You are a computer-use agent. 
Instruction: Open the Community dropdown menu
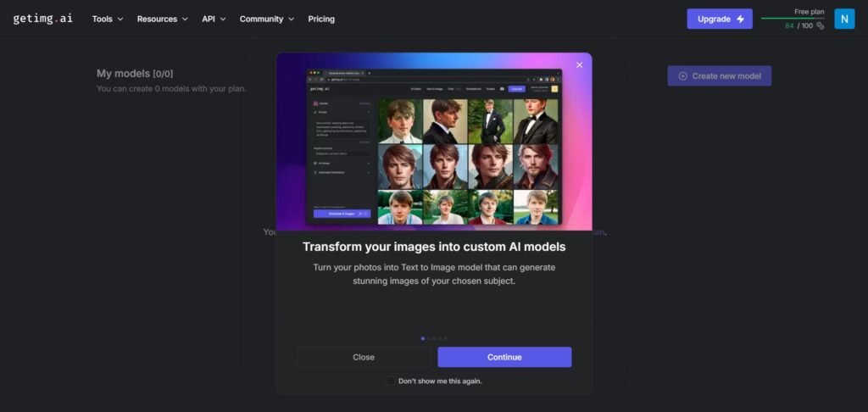tap(266, 19)
